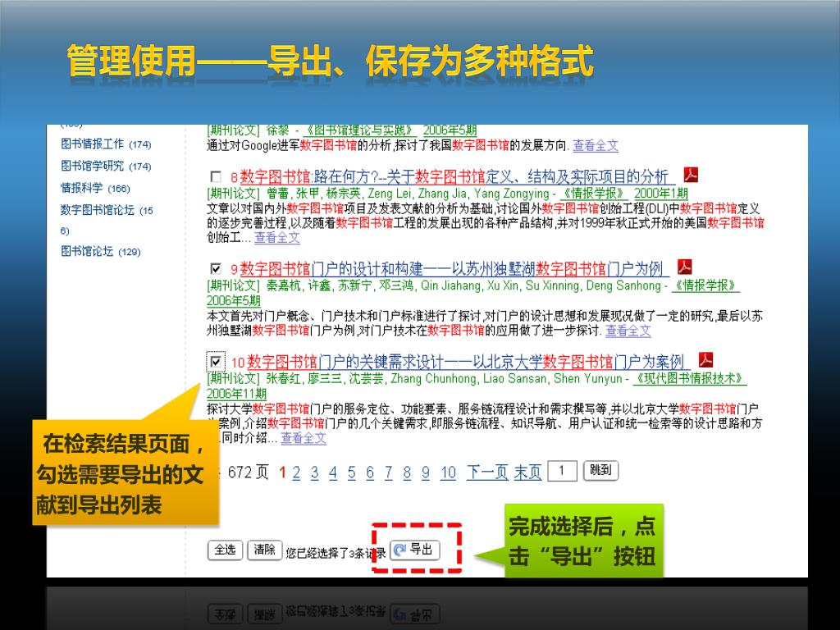840x630 pixels.
Task: Open 2006年5期 issue link under article 9
Action: pos(234,300)
